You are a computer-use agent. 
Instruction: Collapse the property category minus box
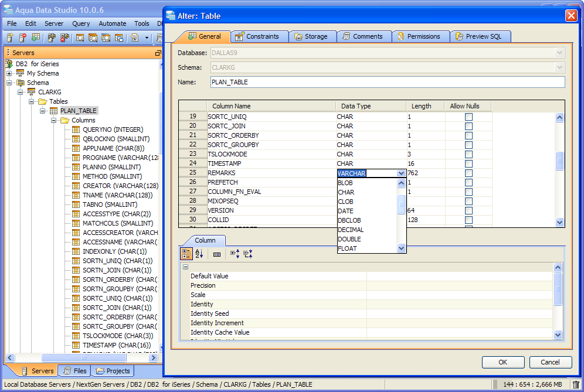pos(185,267)
